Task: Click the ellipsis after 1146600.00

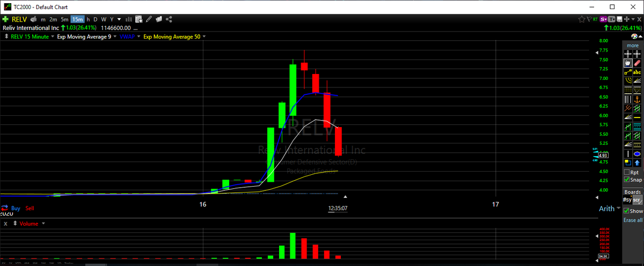Action: tap(135, 28)
